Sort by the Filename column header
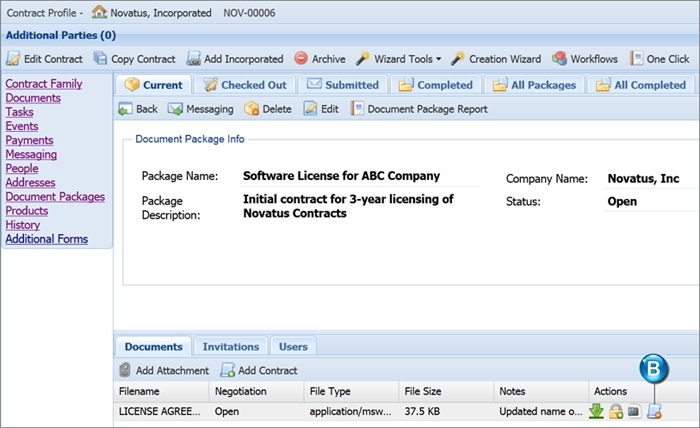The image size is (700, 428). point(161,391)
